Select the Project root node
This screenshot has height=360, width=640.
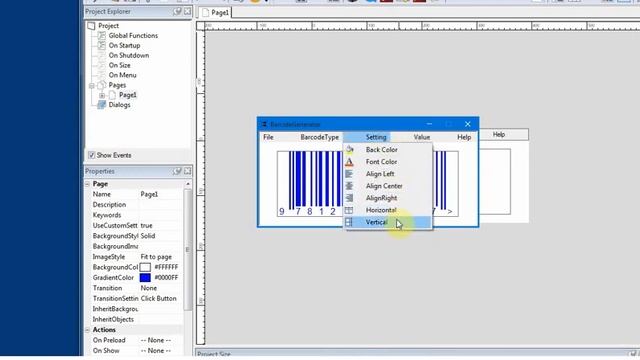click(x=108, y=26)
